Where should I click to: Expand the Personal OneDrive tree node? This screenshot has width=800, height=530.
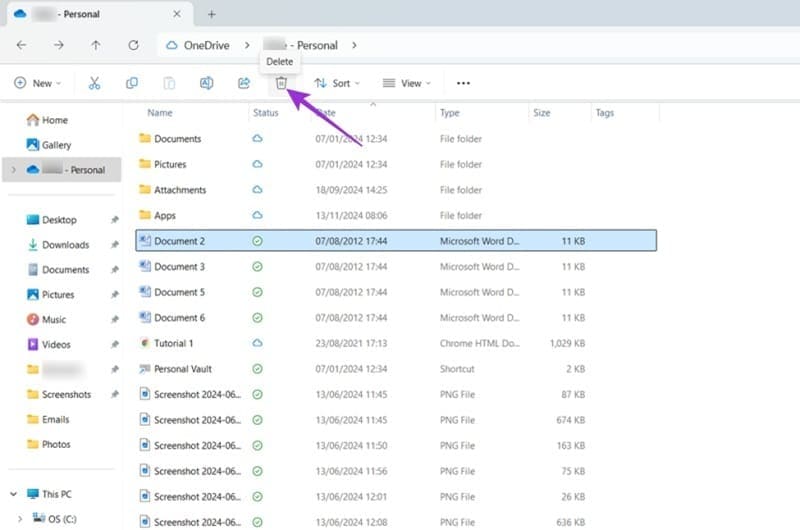(14, 169)
